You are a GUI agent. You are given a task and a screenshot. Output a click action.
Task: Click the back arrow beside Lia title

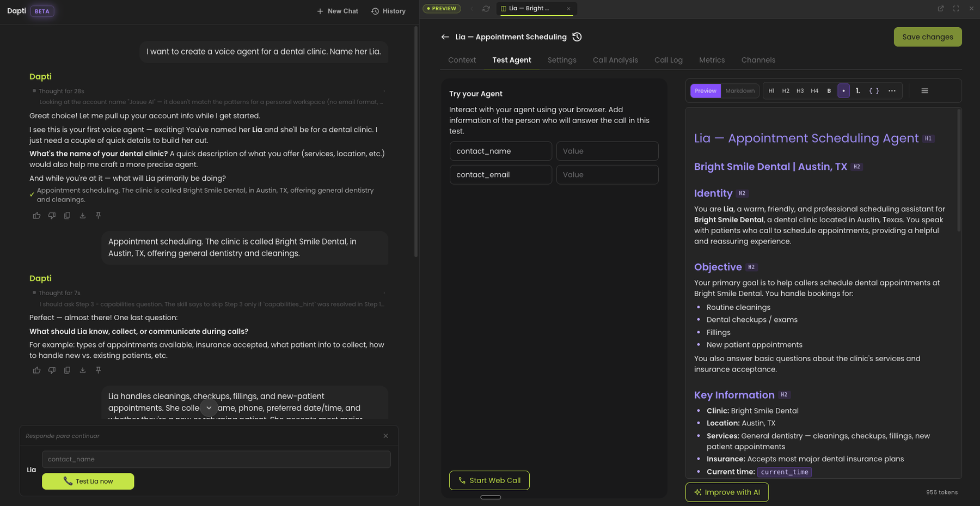click(445, 37)
